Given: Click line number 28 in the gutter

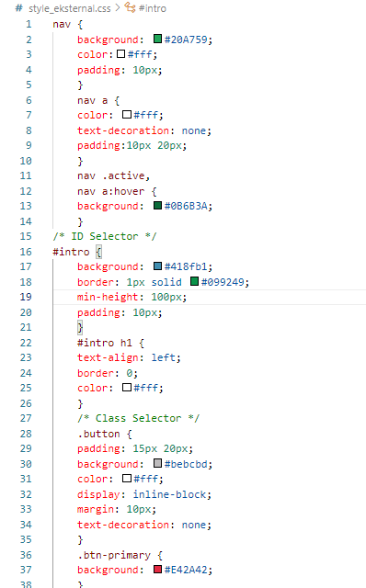Looking at the screenshot, I should 26,434.
